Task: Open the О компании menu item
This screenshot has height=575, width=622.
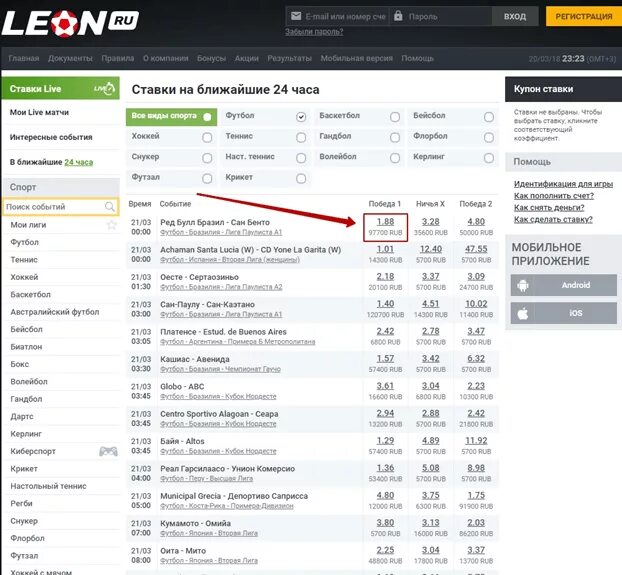Action: point(166,58)
